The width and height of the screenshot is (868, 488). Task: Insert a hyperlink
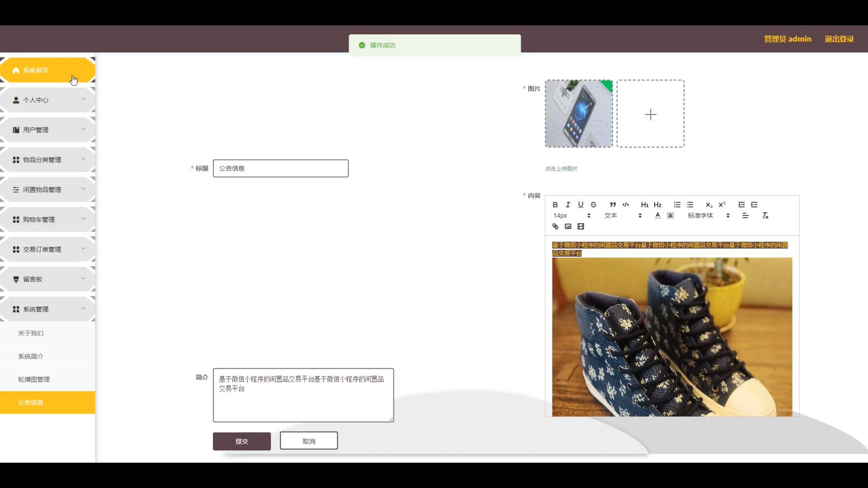[x=555, y=226]
